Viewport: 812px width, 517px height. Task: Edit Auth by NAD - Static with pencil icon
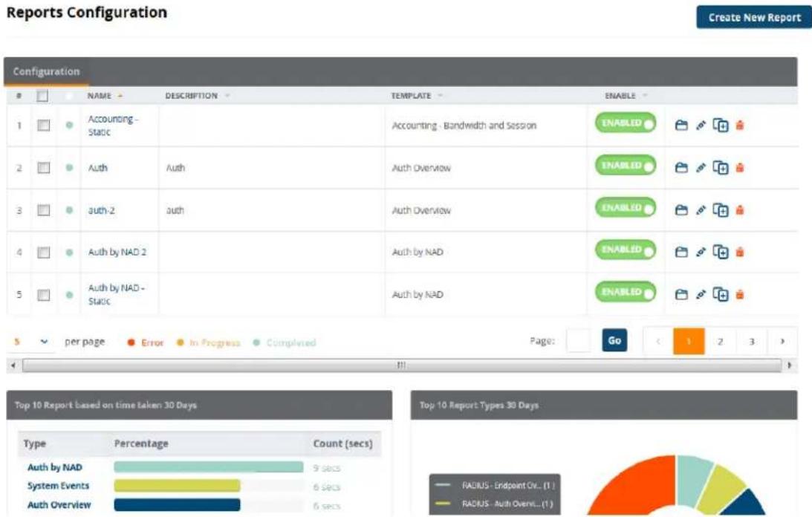(701, 295)
